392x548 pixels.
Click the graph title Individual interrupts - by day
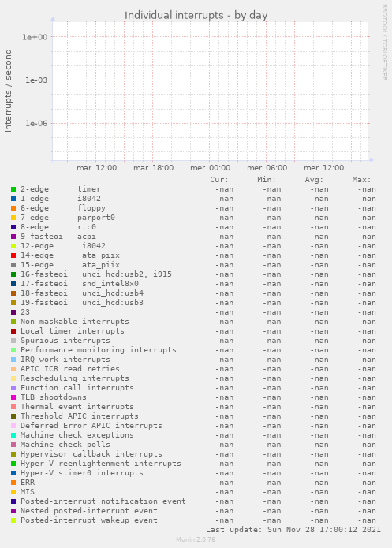coord(196,16)
